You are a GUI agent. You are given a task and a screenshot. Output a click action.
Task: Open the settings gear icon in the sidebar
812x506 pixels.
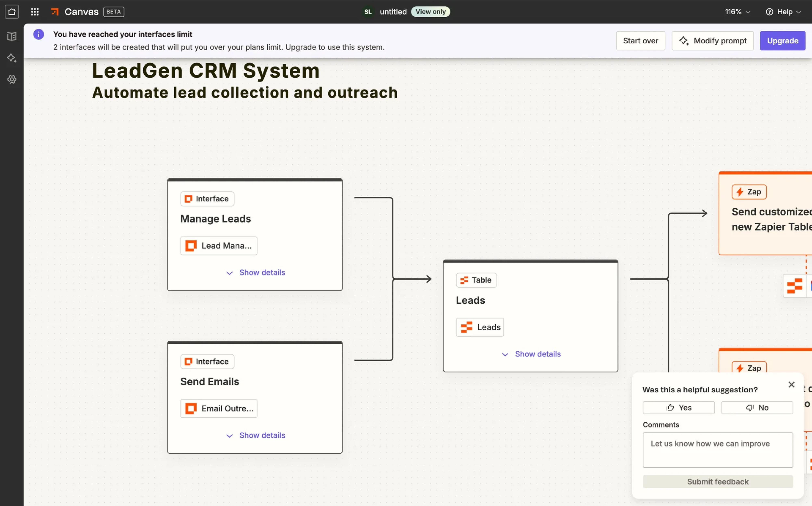(12, 79)
